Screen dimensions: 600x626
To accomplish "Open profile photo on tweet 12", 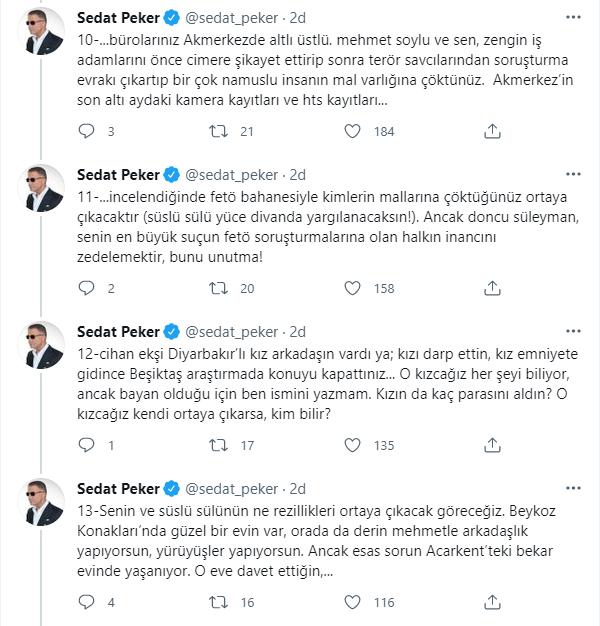I will pyautogui.click(x=41, y=345).
